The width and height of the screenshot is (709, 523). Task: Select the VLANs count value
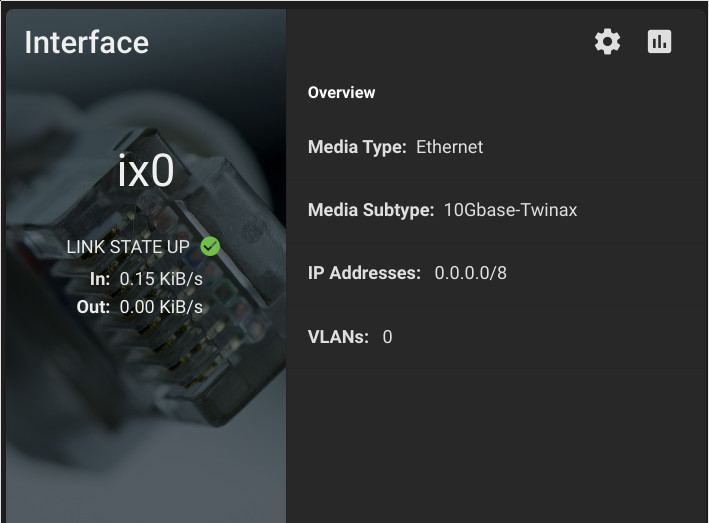[x=388, y=337]
